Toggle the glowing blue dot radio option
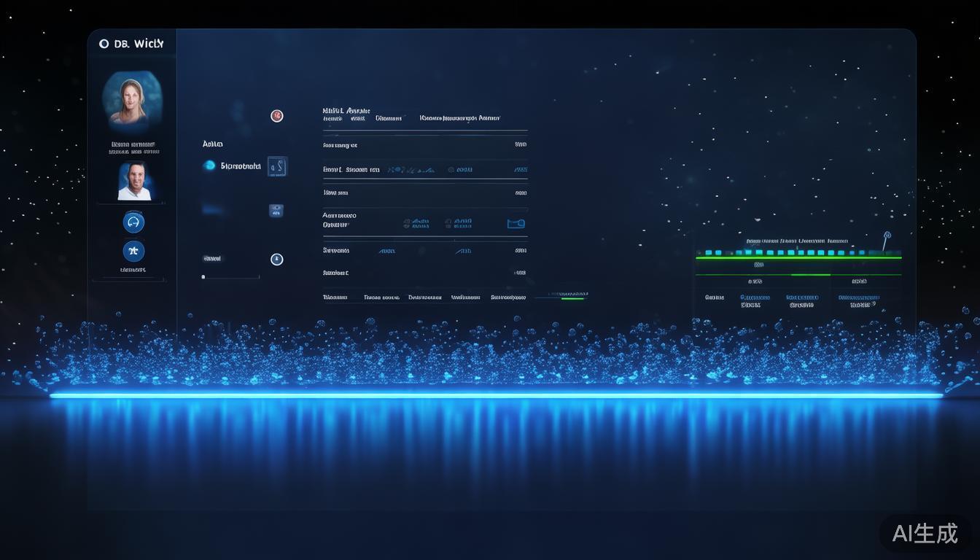The image size is (980, 560). coord(210,166)
